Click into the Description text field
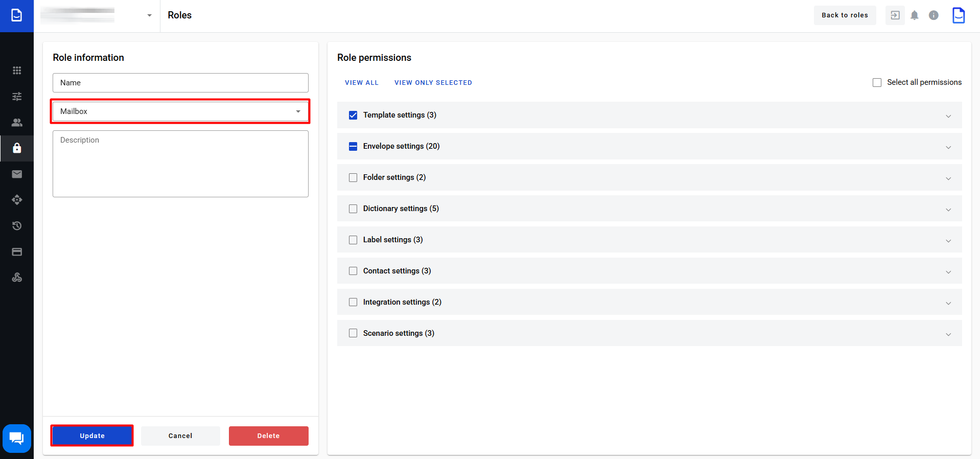Screen dimensions: 980x459 (180, 164)
